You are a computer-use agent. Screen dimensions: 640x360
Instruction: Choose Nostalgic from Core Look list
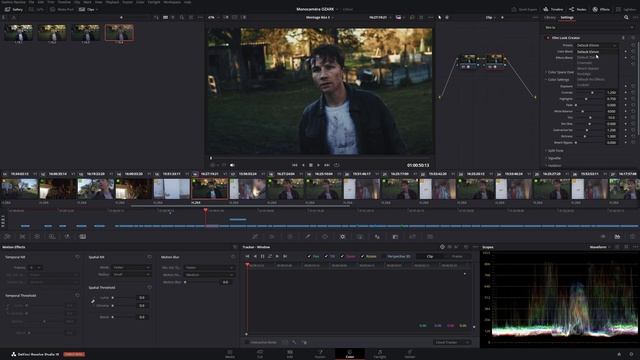[x=584, y=74]
